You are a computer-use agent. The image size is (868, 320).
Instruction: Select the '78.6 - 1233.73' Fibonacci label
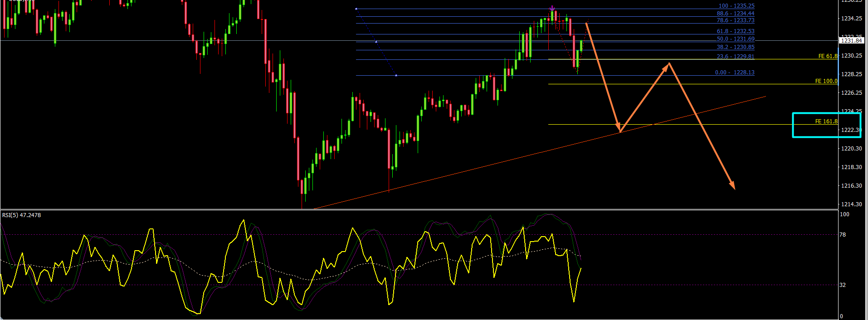point(736,20)
